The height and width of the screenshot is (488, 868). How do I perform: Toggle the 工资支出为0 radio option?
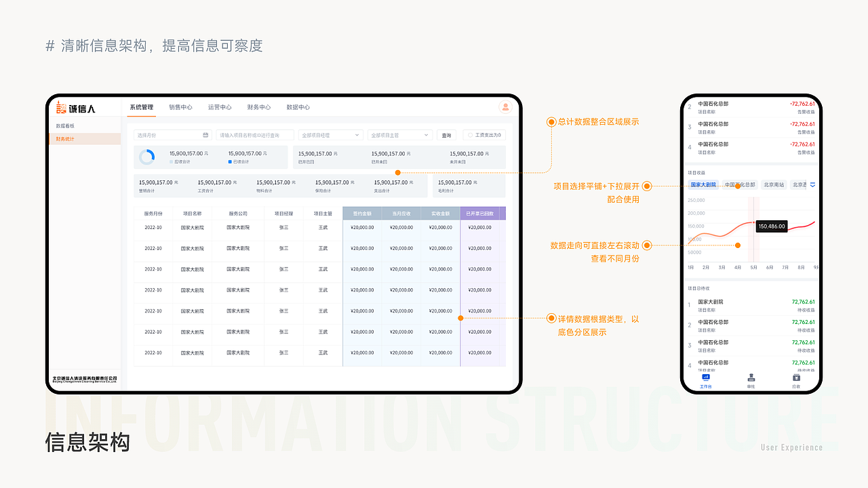coord(484,135)
